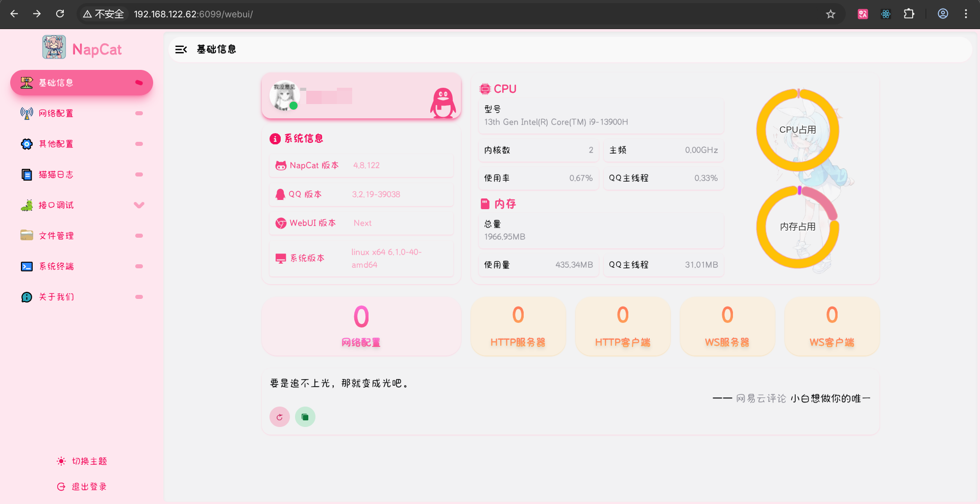Open the browser extensions puzzle icon

coord(909,14)
